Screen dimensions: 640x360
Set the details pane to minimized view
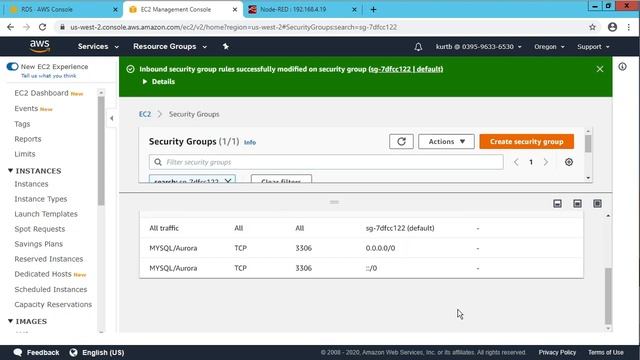557,204
